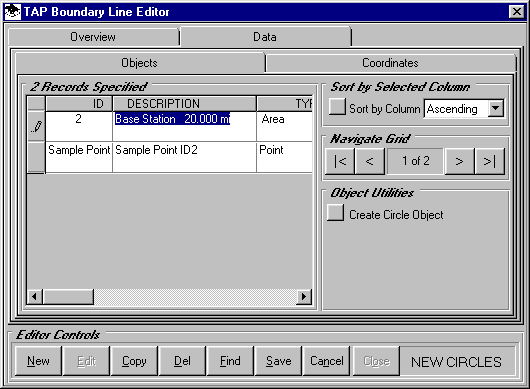Select the Data tab
The width and height of the screenshot is (530, 389).
click(265, 37)
